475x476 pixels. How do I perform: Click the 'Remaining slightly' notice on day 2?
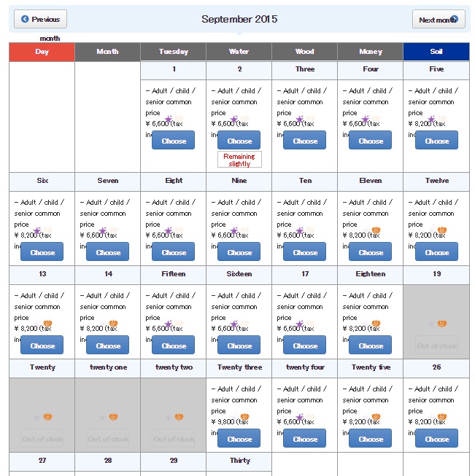[x=239, y=160]
